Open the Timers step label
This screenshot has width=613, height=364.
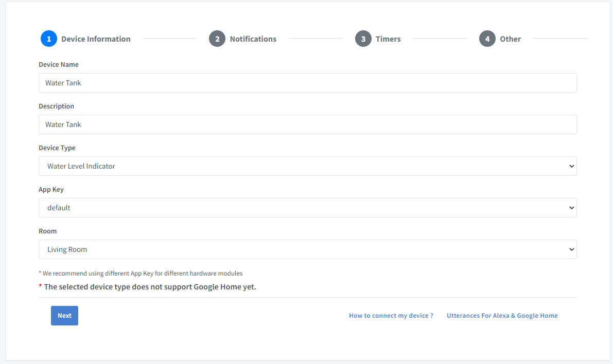point(388,39)
